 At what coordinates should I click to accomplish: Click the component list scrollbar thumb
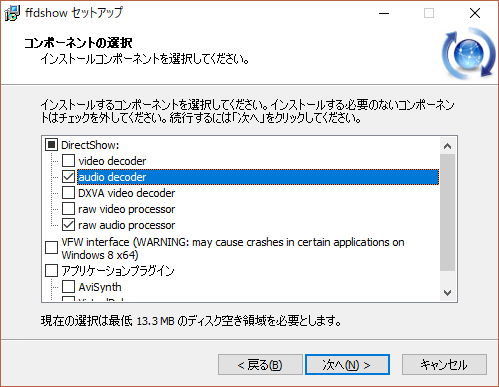448,212
